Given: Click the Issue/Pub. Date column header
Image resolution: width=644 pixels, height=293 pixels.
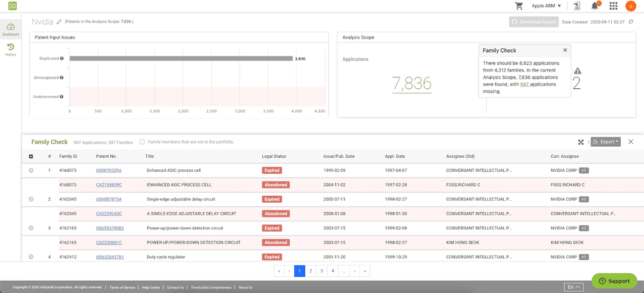Looking at the screenshot, I should [339, 156].
